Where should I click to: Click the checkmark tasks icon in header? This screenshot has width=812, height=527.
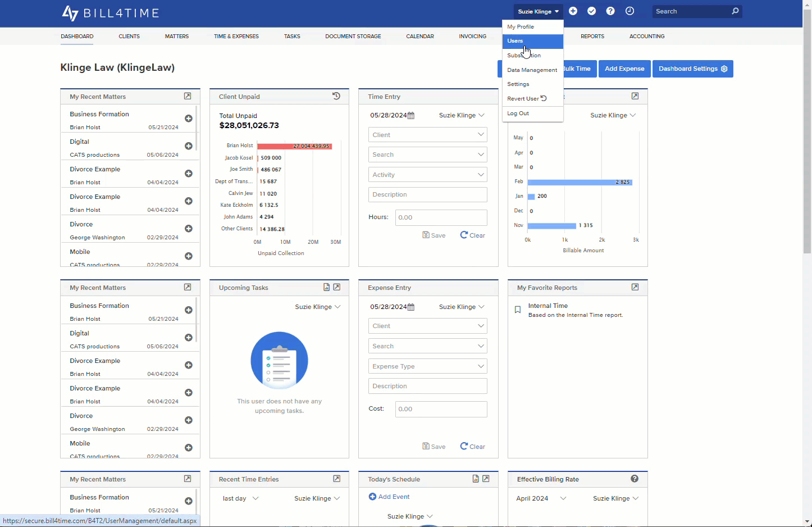(x=591, y=11)
